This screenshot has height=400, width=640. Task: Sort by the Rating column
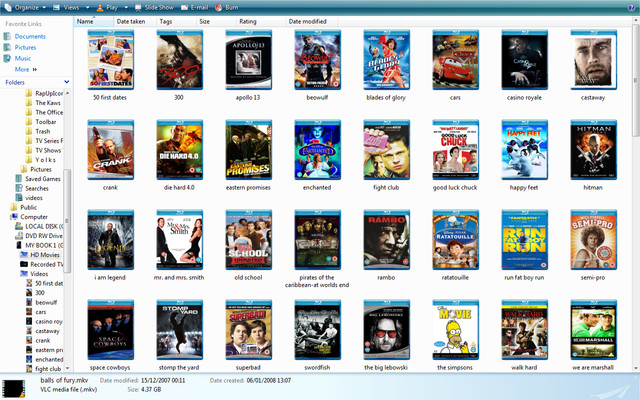(x=261, y=22)
